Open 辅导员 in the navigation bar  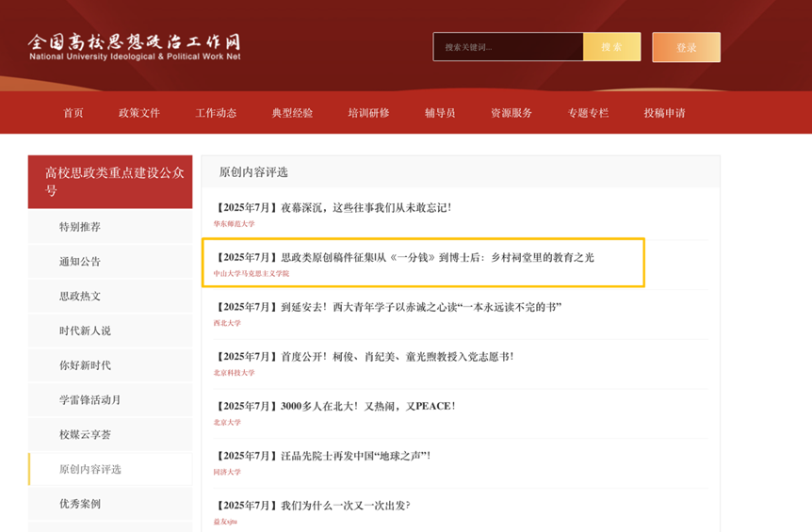click(x=440, y=113)
